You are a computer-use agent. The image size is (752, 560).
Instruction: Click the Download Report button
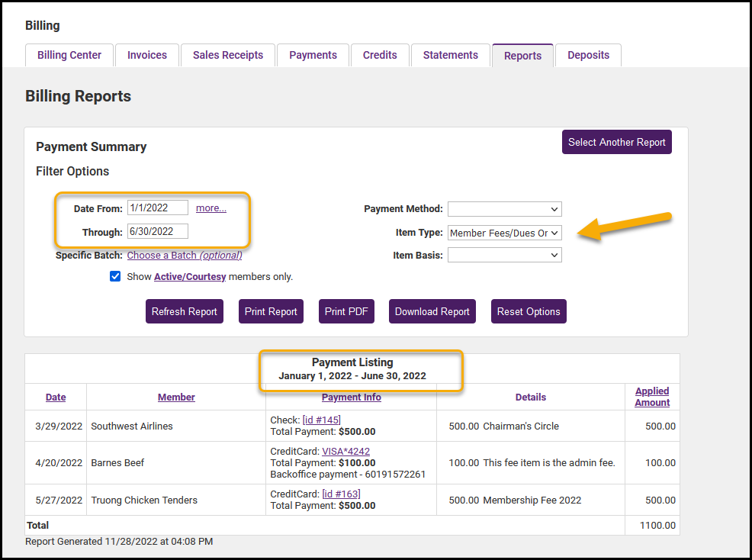tap(432, 311)
